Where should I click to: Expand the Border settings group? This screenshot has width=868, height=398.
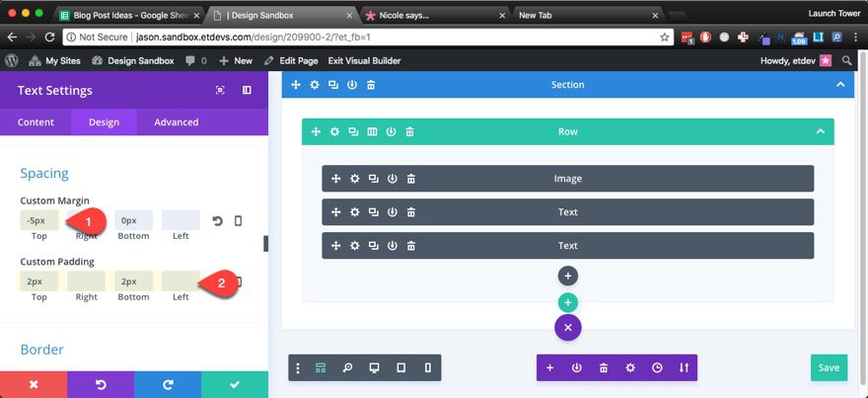pyautogui.click(x=41, y=350)
